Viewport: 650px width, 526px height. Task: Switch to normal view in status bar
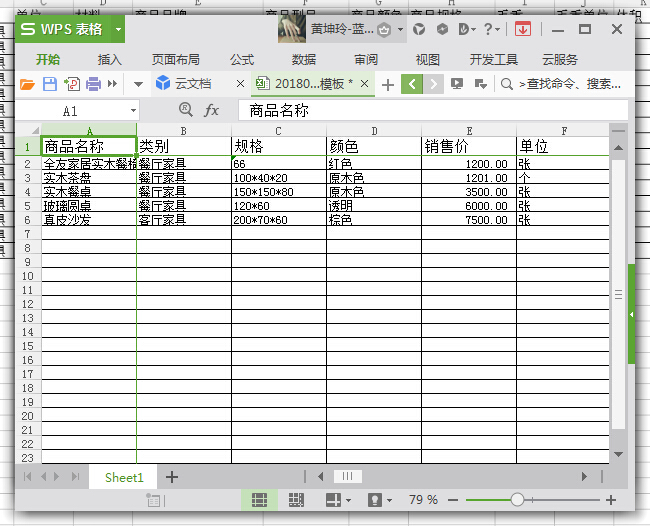tap(259, 499)
